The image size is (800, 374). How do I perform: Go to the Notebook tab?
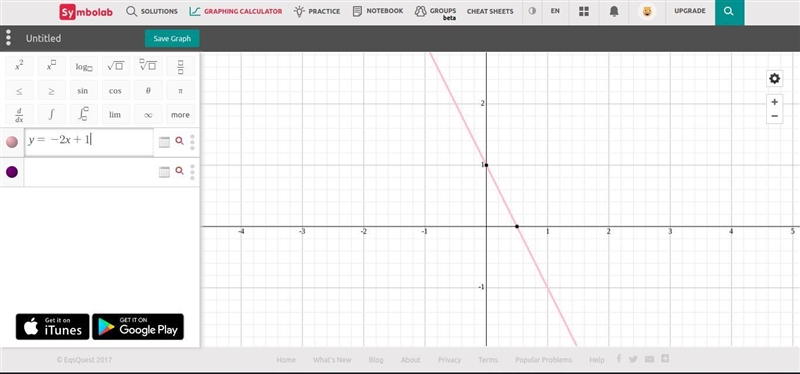pyautogui.click(x=378, y=11)
